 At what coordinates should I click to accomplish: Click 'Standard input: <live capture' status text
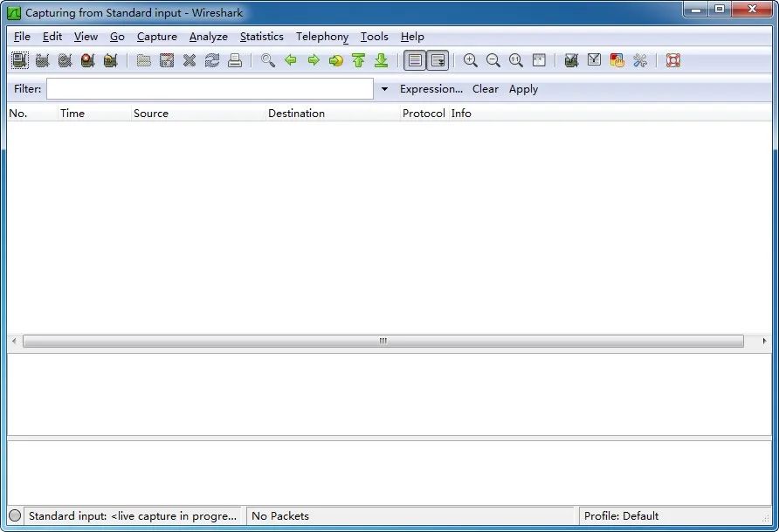(133, 516)
